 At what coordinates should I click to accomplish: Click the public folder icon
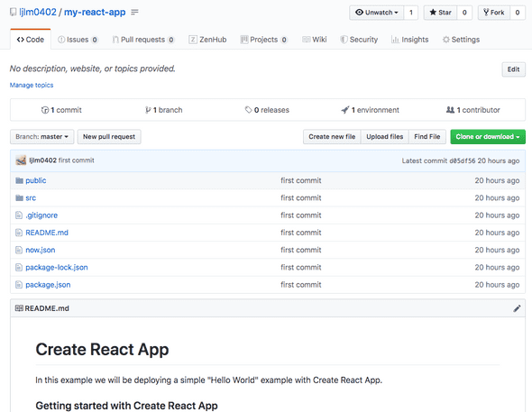pyautogui.click(x=19, y=180)
